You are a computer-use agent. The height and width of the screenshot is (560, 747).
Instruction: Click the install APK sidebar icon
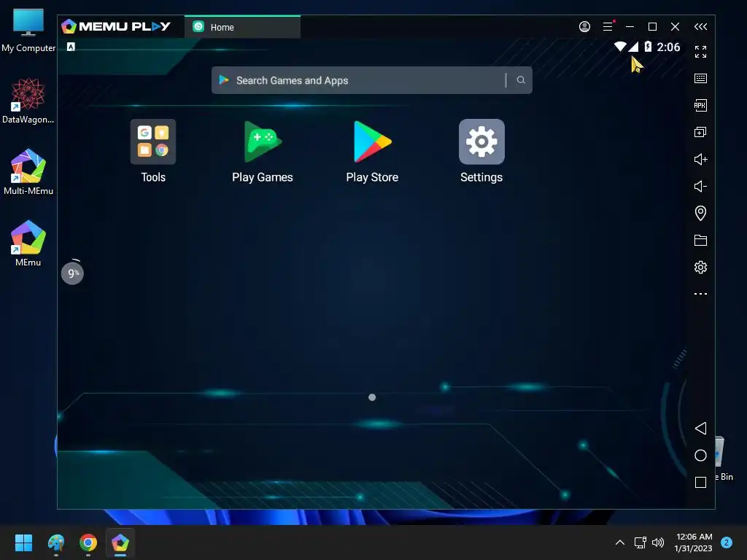point(700,105)
